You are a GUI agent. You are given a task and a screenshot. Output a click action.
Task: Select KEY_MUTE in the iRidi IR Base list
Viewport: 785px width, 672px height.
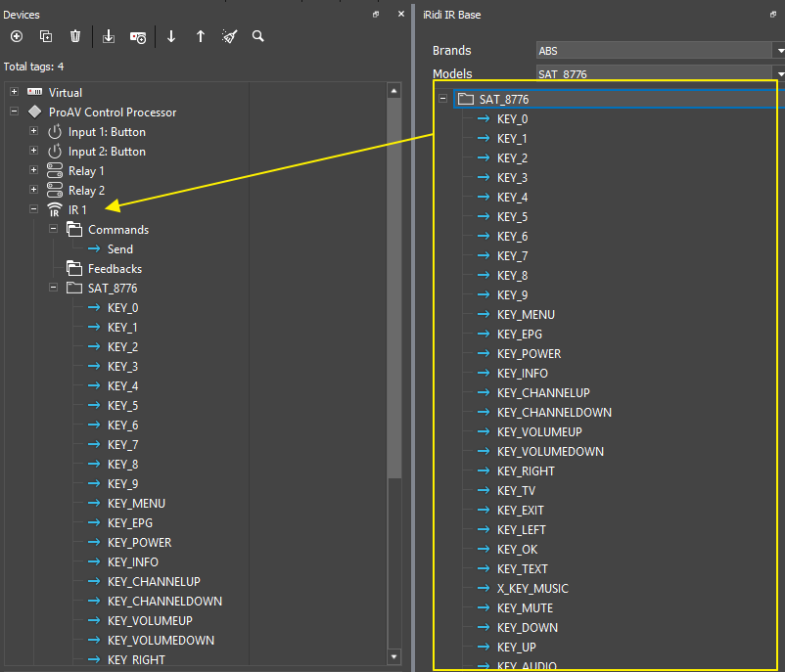[527, 607]
